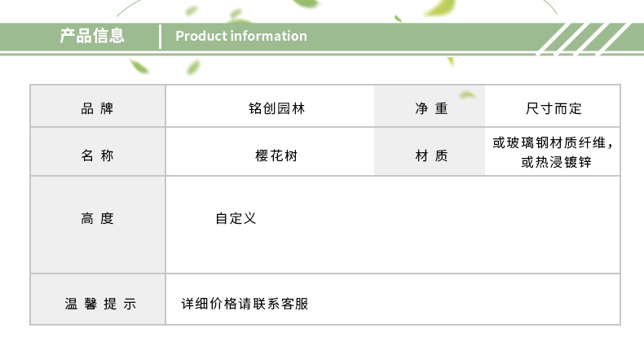Select the 自定义 height value

pyautogui.click(x=236, y=218)
